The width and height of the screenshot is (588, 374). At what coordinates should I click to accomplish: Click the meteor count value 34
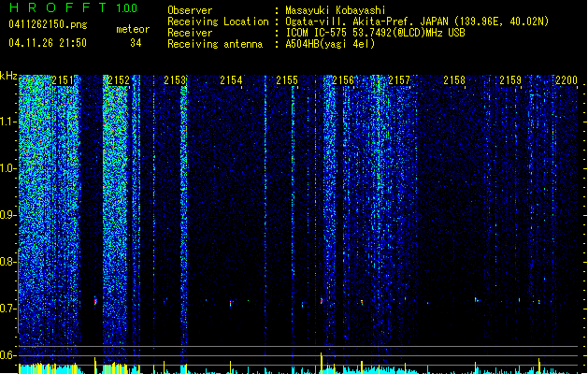[136, 43]
